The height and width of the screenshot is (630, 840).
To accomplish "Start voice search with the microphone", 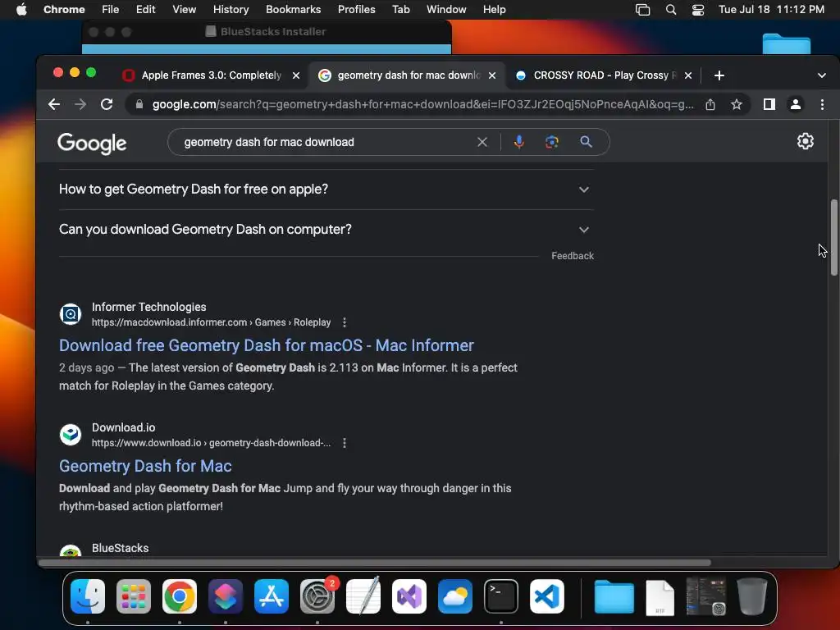I will coord(519,142).
